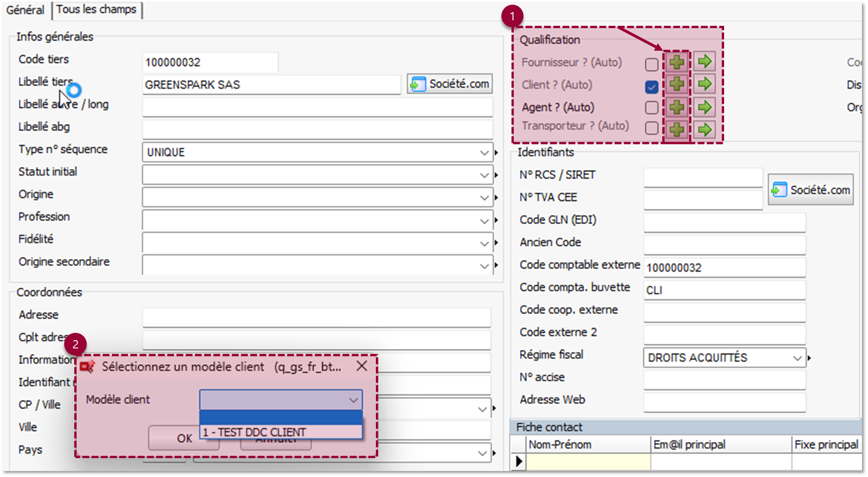Click green arrow icon for Transporteur row
Image resolution: width=868 pixels, height=477 pixels.
click(704, 130)
